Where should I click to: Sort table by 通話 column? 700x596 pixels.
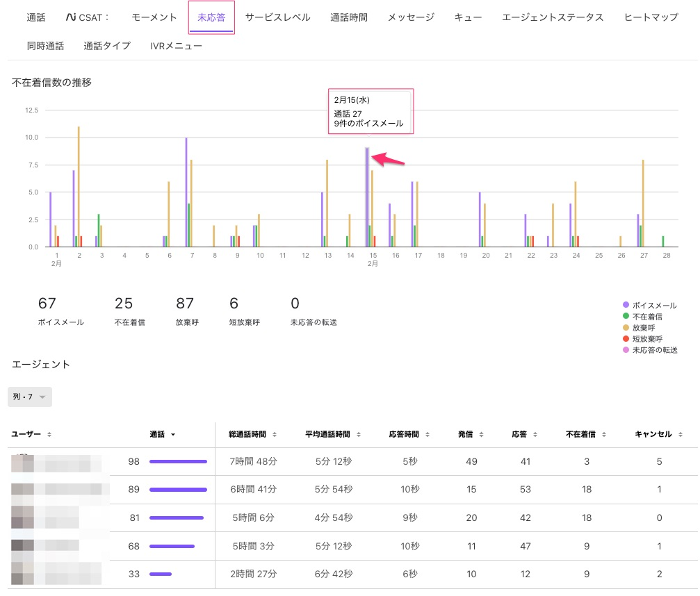pos(162,434)
